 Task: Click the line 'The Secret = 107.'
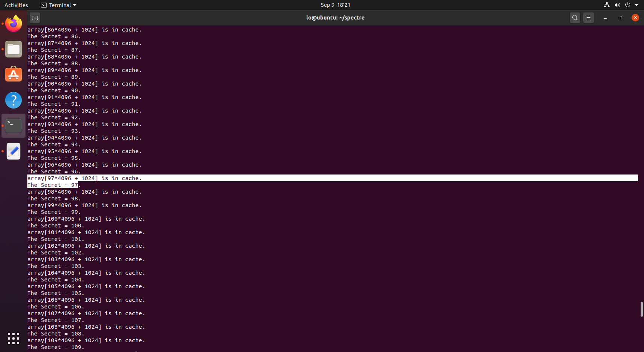[x=56, y=320]
